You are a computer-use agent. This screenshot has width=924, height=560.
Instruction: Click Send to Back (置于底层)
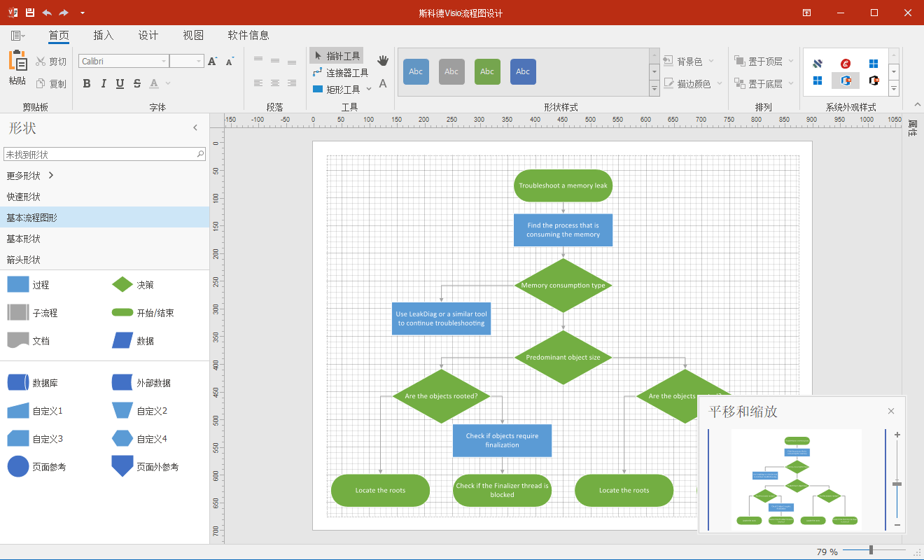coord(764,84)
